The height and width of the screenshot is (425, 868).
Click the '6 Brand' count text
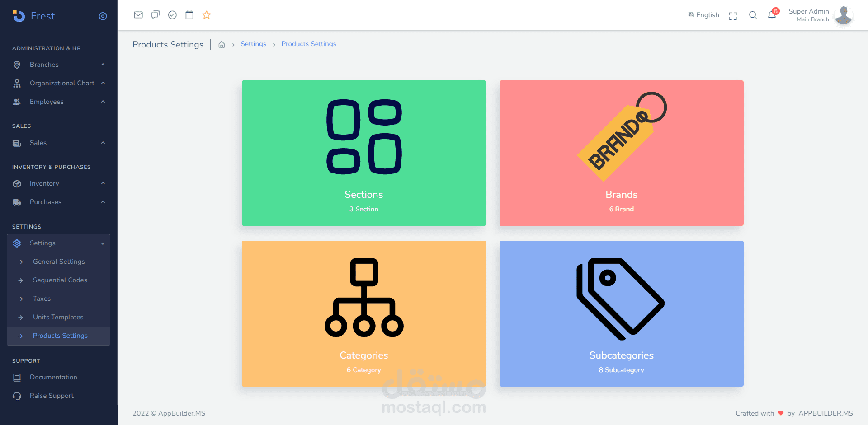[622, 209]
